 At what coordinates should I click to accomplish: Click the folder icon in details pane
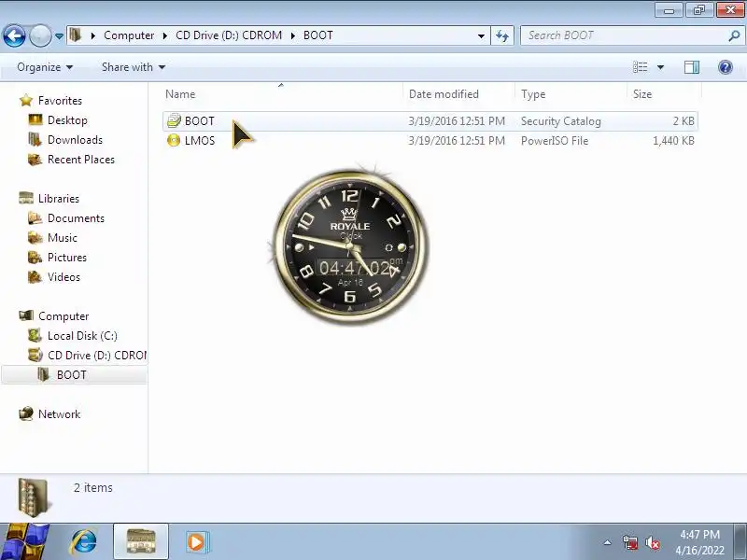33,497
